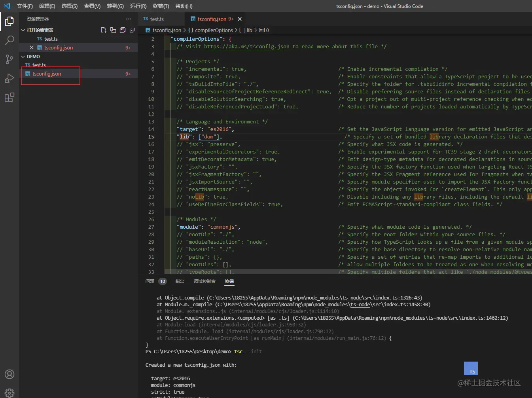Open tsconfig.json under DEMO folder
The height and width of the screenshot is (398, 532).
point(78,74)
